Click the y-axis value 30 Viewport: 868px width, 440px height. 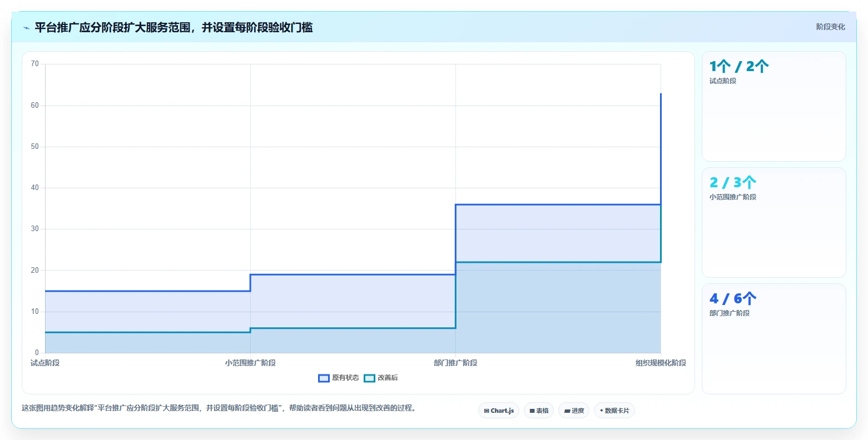(35, 229)
